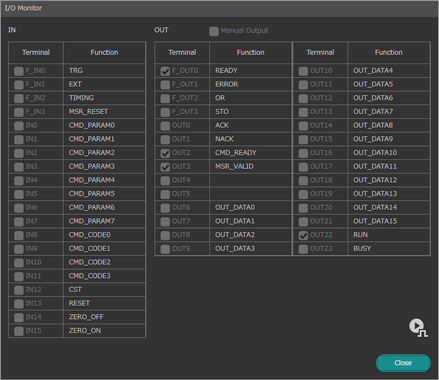Select the OUT_DATA0 function cell

(251, 207)
